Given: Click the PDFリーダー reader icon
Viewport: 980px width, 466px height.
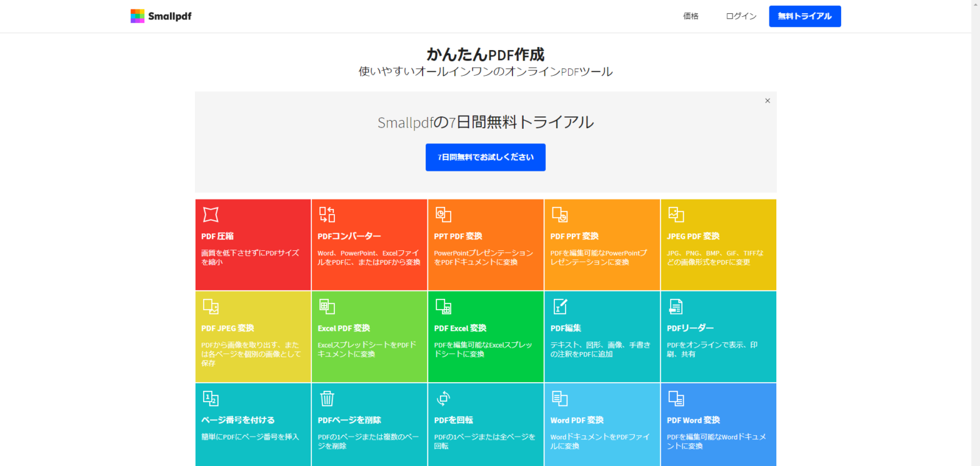Looking at the screenshot, I should coord(676,306).
